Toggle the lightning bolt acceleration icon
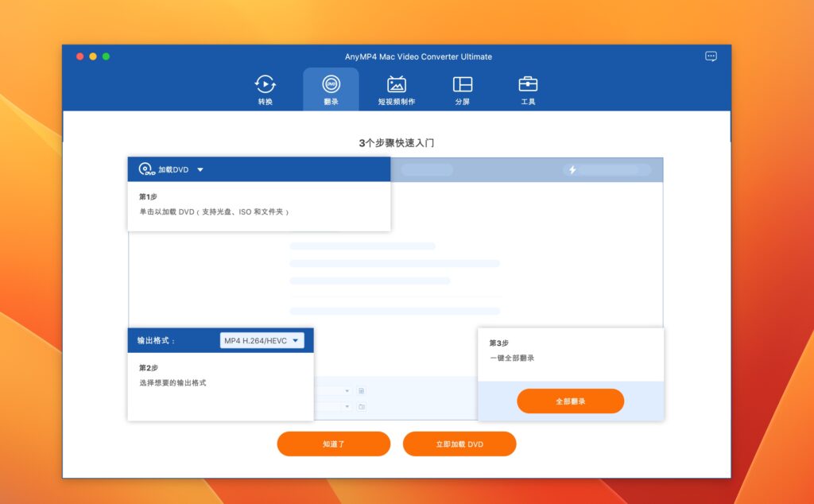814x504 pixels. click(572, 170)
